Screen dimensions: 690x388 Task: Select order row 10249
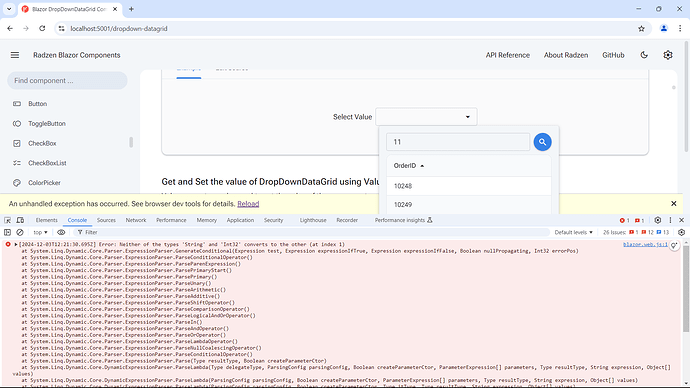coord(469,205)
